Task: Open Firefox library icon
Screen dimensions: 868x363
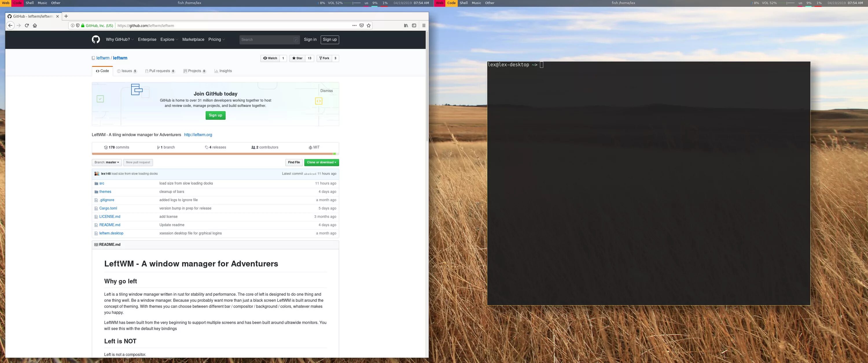Action: click(406, 26)
